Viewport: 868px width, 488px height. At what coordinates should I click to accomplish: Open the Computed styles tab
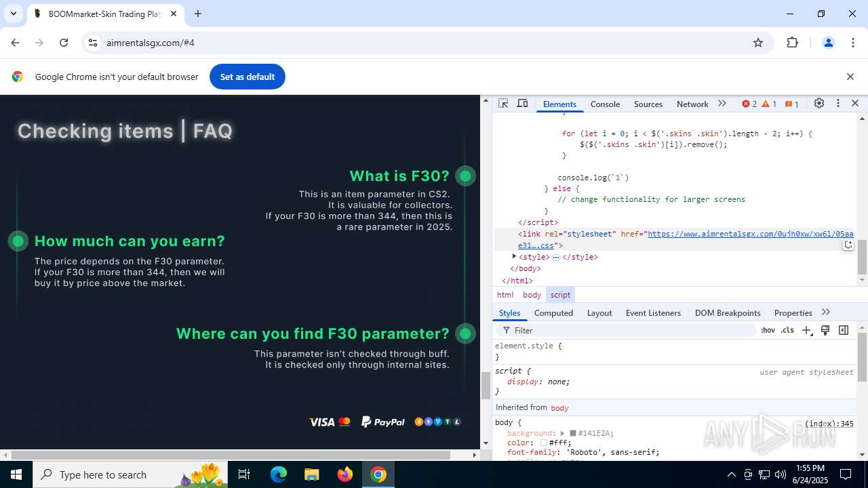click(x=553, y=313)
